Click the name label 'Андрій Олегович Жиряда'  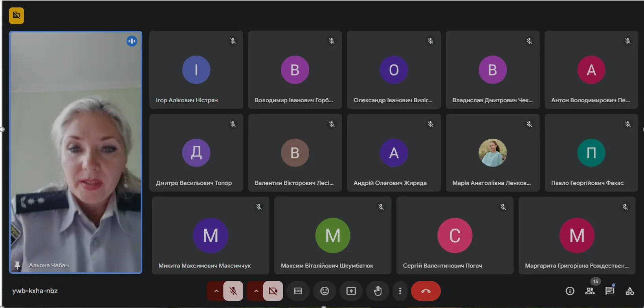tap(390, 183)
